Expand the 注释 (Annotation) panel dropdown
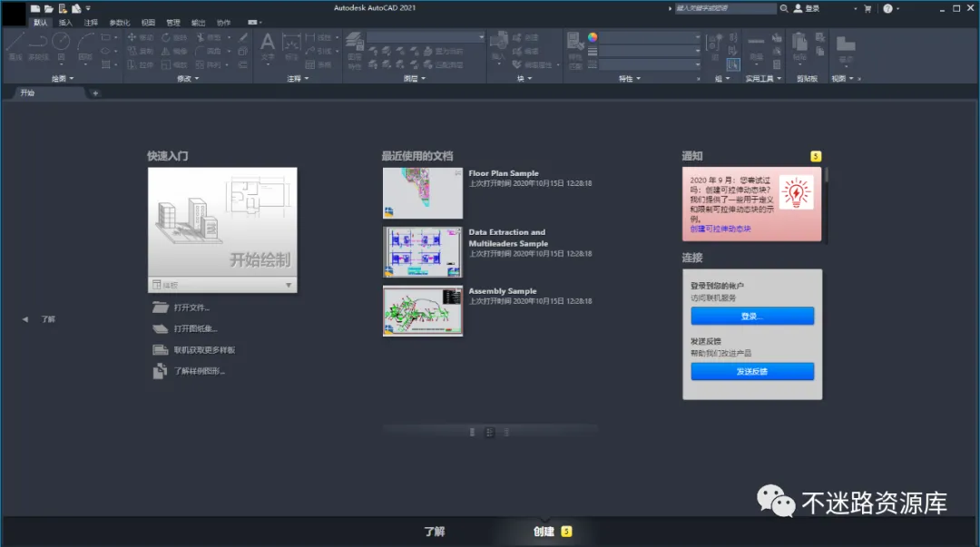 point(298,79)
